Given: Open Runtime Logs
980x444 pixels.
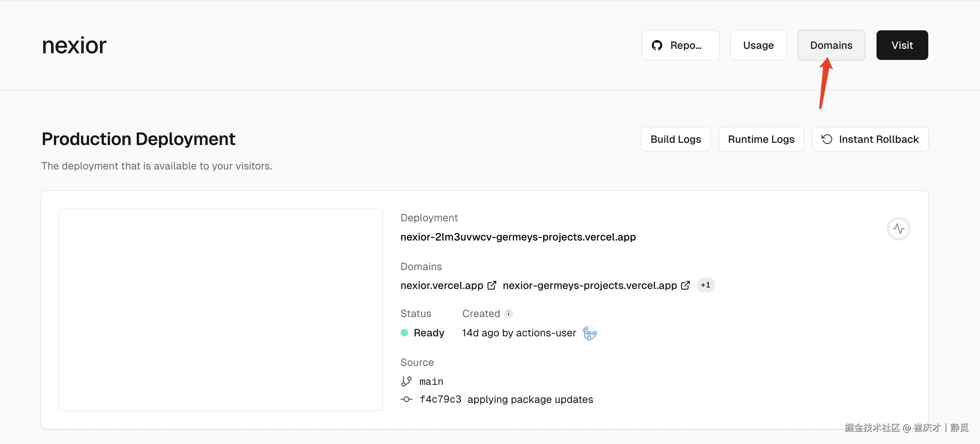Looking at the screenshot, I should click(761, 139).
